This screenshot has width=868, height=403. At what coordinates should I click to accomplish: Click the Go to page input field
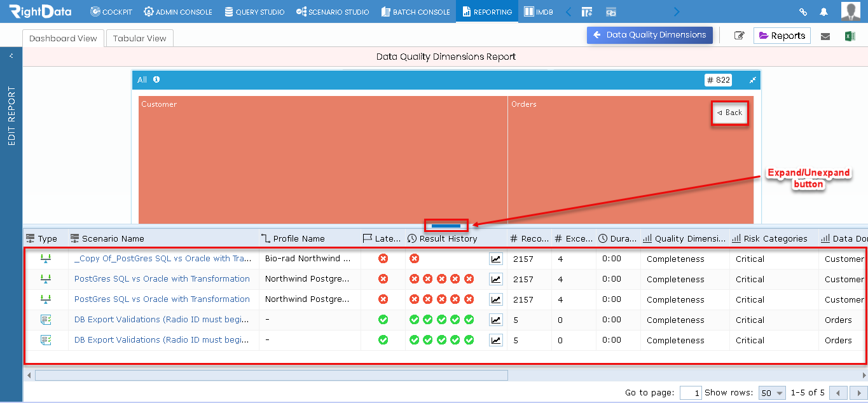point(691,393)
